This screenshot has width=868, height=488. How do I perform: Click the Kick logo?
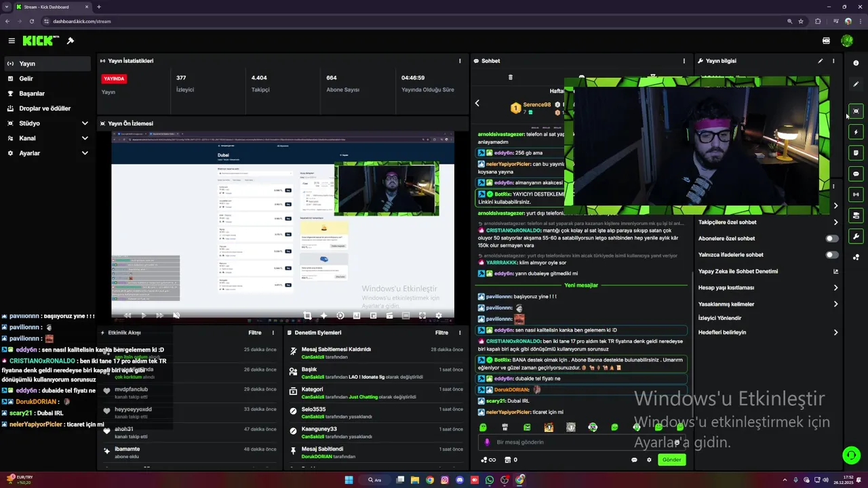pos(39,41)
